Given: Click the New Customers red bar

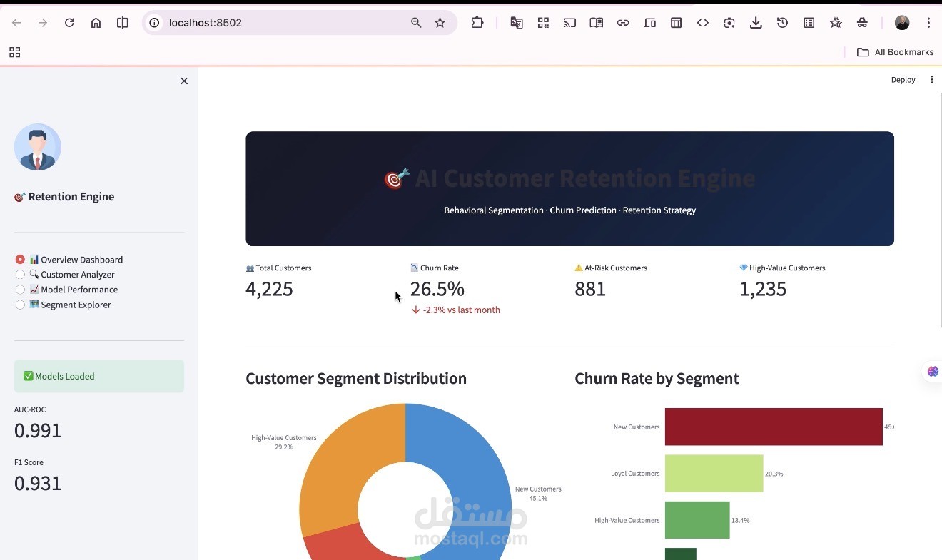Looking at the screenshot, I should point(774,427).
